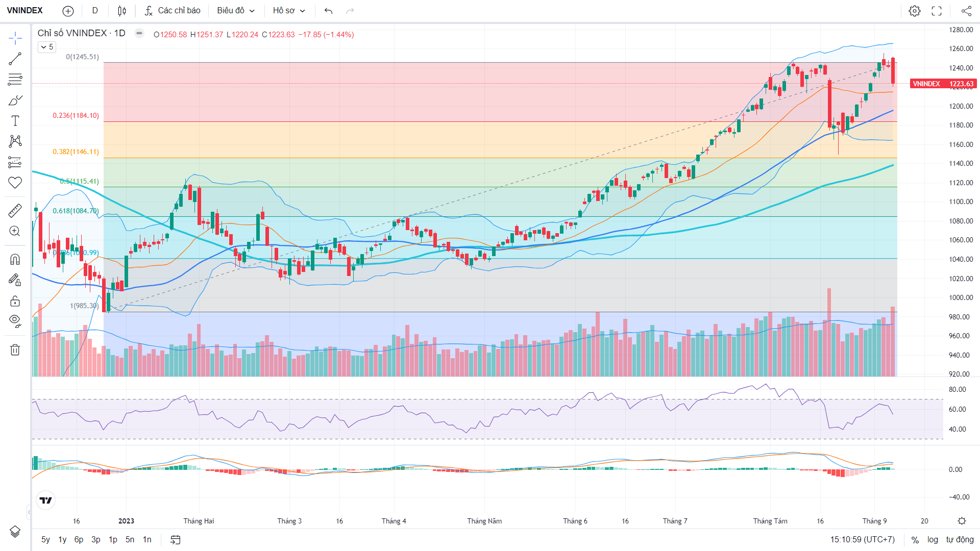Select the brush drawing tool
Screen dimensions: 980x551
point(15,100)
